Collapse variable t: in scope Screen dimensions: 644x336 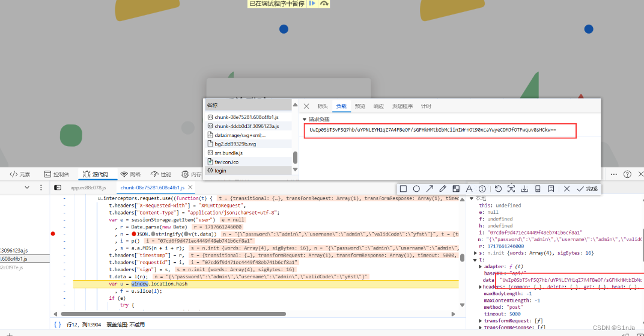(x=476, y=260)
